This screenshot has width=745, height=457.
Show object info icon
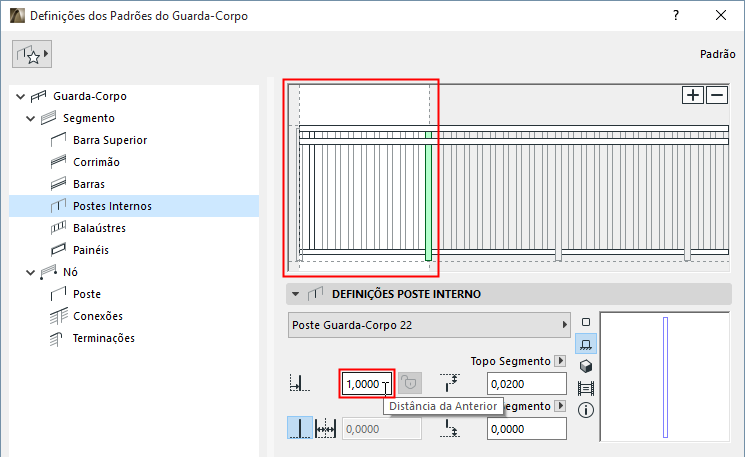pos(586,409)
